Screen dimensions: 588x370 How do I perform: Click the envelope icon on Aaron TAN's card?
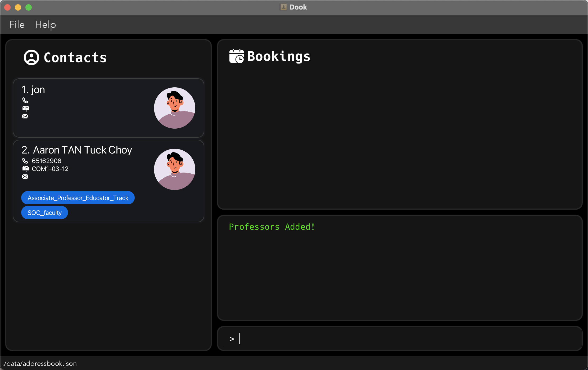pos(25,177)
